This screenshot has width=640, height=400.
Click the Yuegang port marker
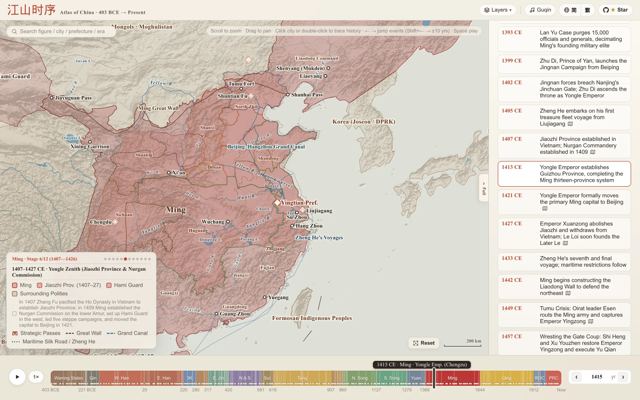pyautogui.click(x=265, y=297)
